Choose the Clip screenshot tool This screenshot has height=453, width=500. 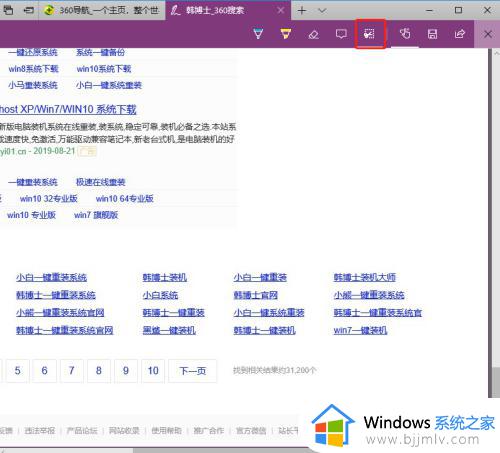point(369,34)
